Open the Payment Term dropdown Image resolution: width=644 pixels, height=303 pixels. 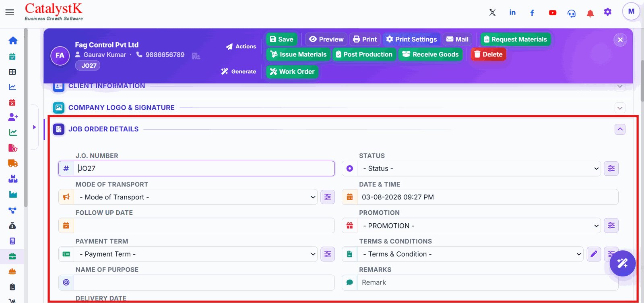click(x=196, y=254)
